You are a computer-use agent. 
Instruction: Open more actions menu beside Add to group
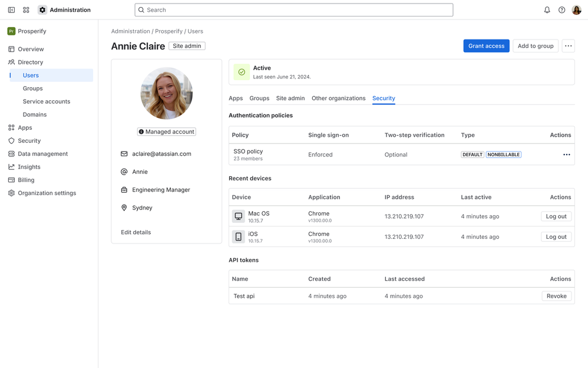[568, 46]
